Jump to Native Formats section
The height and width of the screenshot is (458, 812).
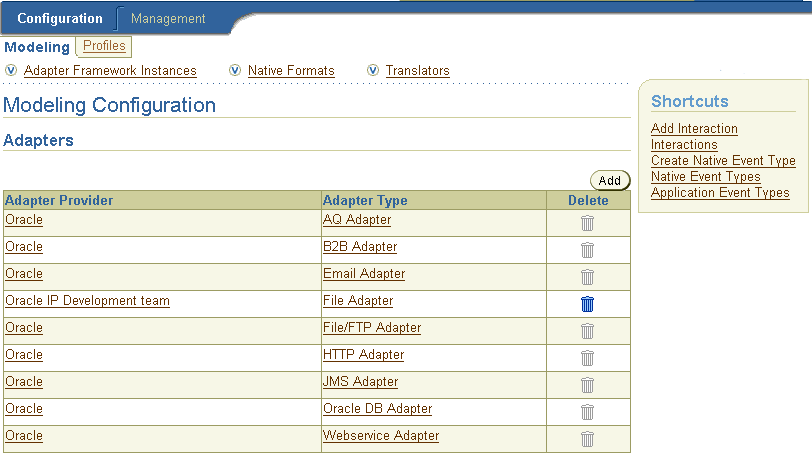291,70
